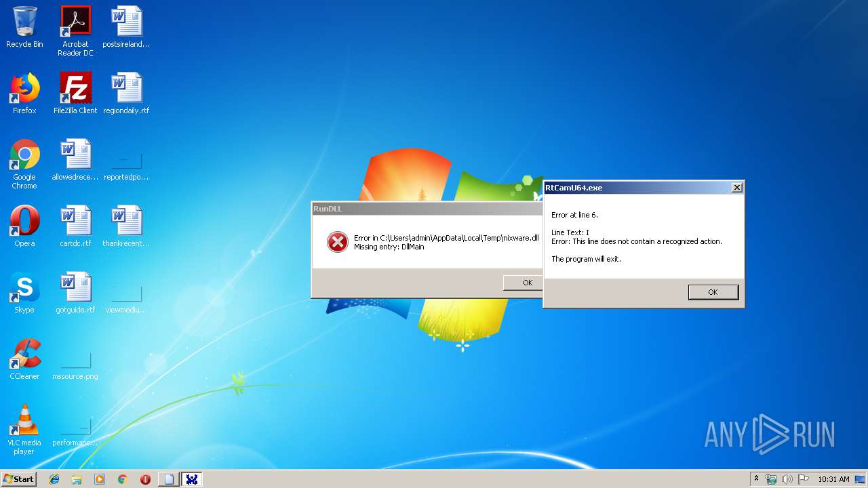Click 'The program will exit.' text
This screenshot has width=868, height=488.
(586, 259)
